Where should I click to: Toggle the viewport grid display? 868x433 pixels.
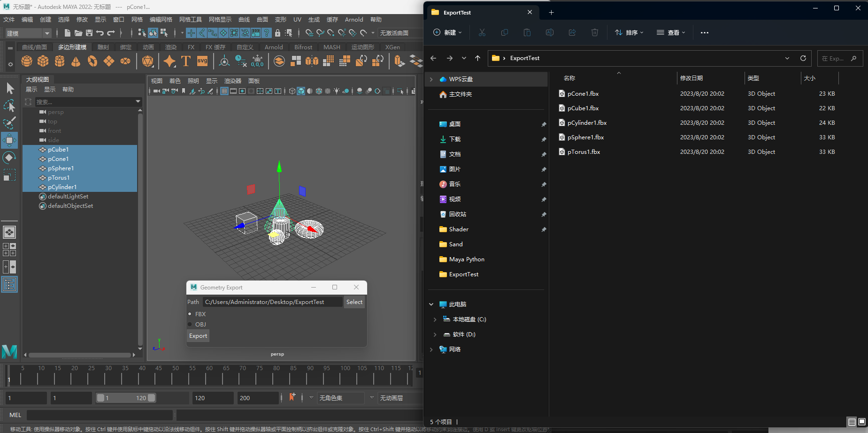click(x=224, y=91)
